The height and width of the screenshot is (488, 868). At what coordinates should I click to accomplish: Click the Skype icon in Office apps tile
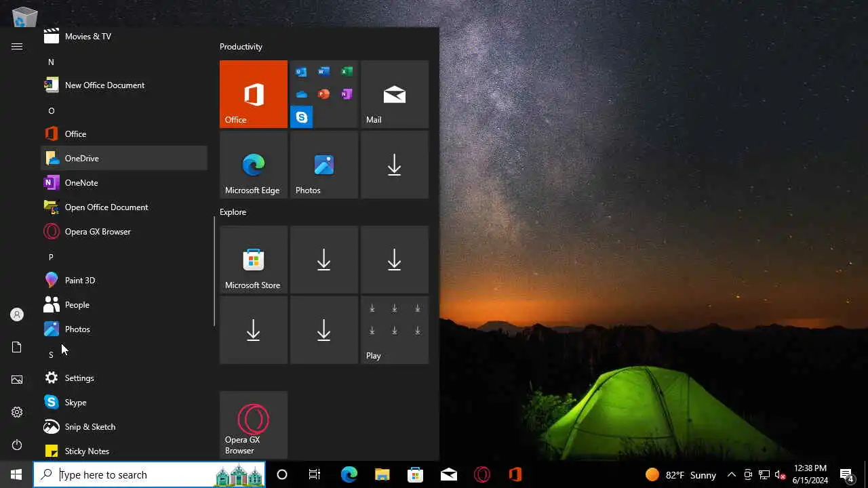coord(302,117)
